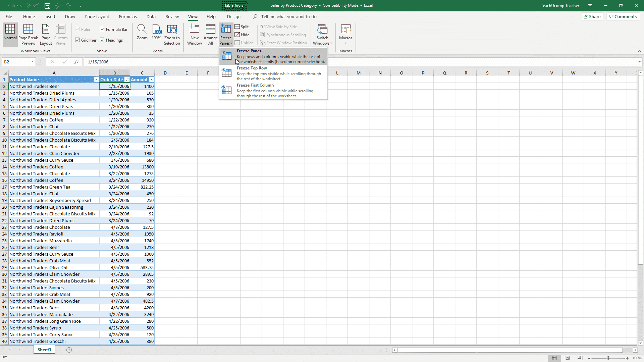Click zoom out minus in status bar
The image size is (644, 362).
coord(589,358)
